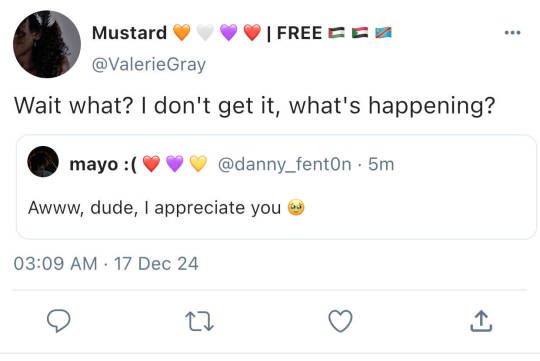Click the DR Congo flag emoji

coord(383,32)
